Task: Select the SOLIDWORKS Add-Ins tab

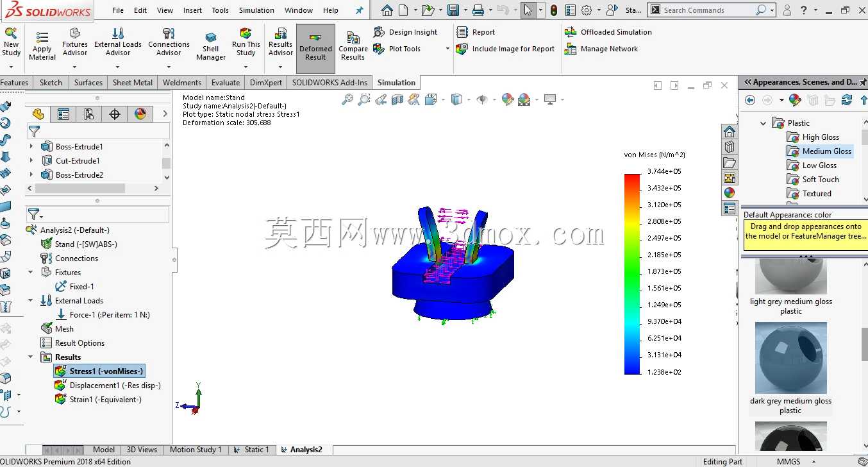Action: click(330, 82)
